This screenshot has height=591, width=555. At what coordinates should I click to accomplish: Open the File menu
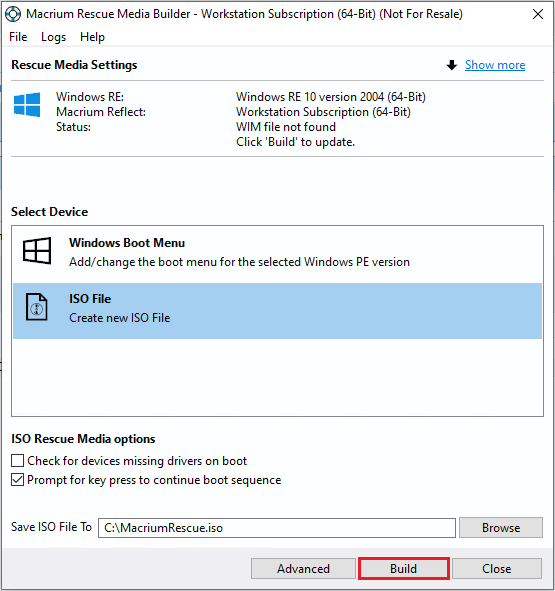click(18, 37)
